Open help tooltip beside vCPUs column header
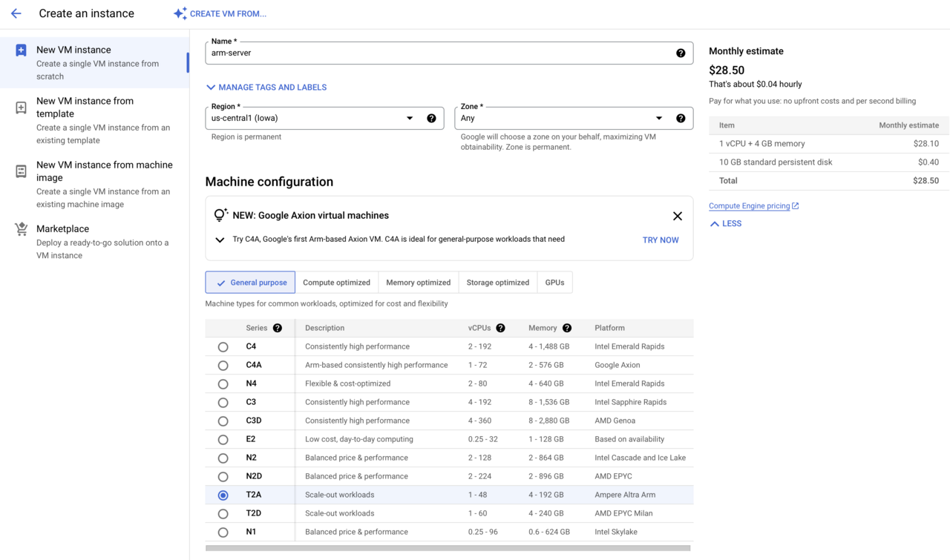The height and width of the screenshot is (560, 950). tap(500, 328)
